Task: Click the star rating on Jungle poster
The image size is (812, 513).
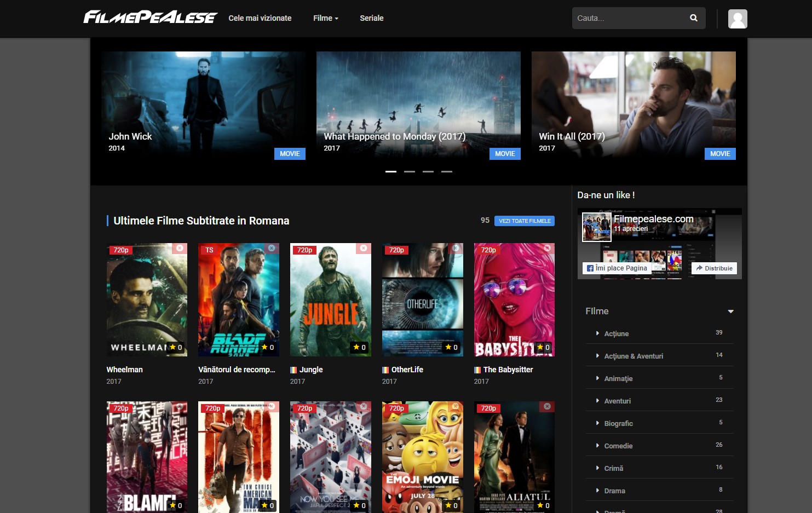Action: 360,347
